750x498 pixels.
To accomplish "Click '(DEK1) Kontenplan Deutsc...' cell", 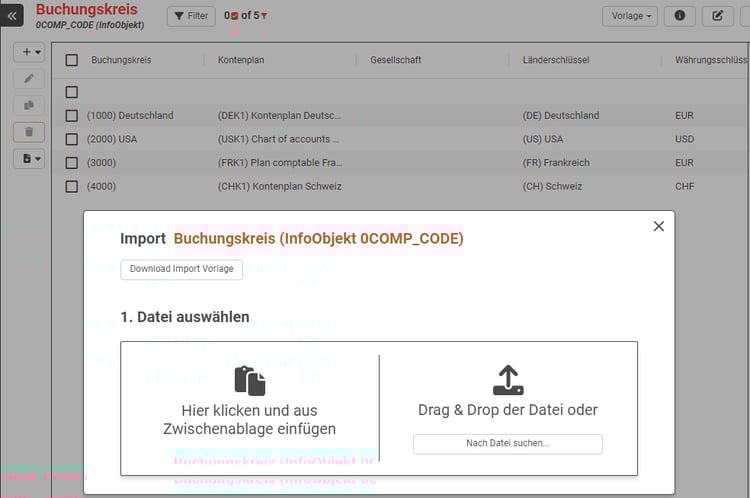I will tap(279, 115).
